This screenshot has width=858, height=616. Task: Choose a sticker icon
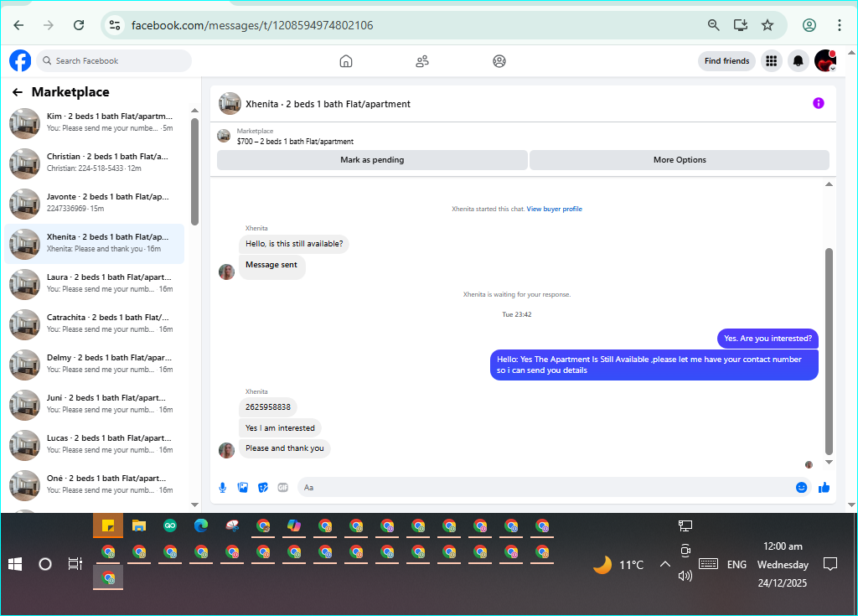point(263,487)
